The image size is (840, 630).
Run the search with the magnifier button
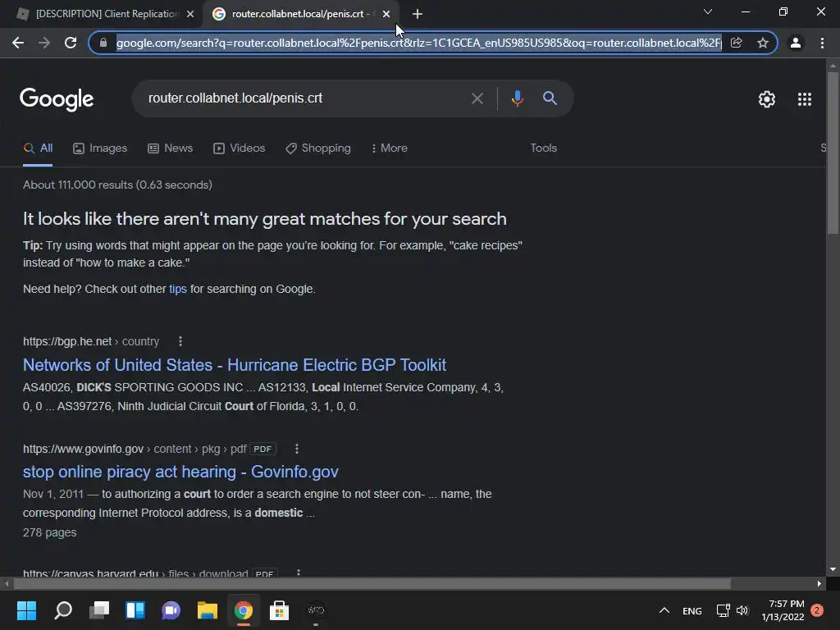(x=550, y=98)
